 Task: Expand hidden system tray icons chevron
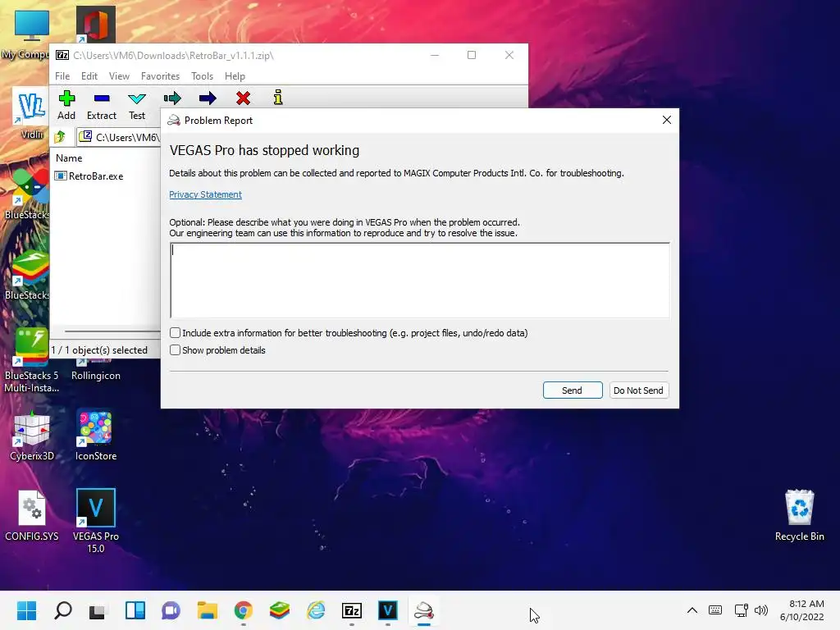pos(692,610)
